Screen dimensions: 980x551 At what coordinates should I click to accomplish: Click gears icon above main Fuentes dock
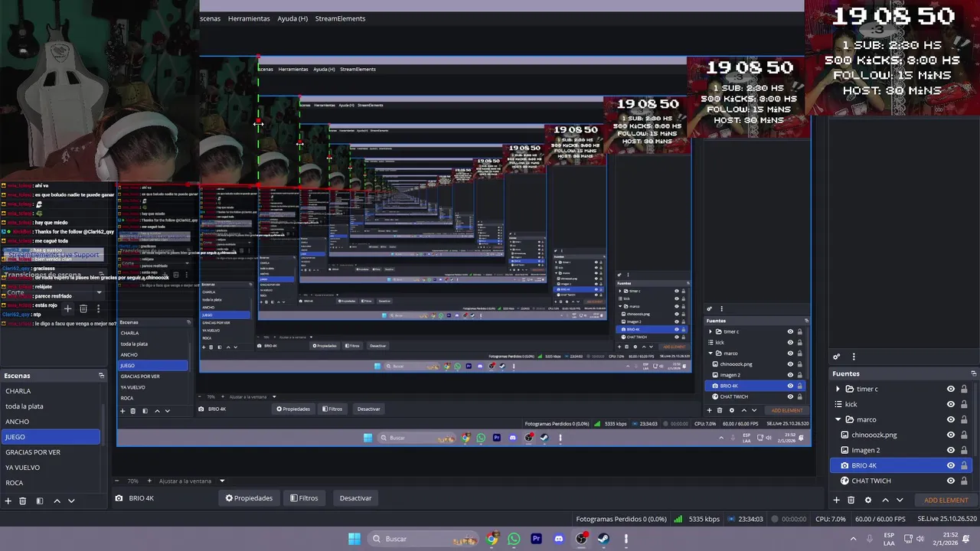click(x=837, y=357)
